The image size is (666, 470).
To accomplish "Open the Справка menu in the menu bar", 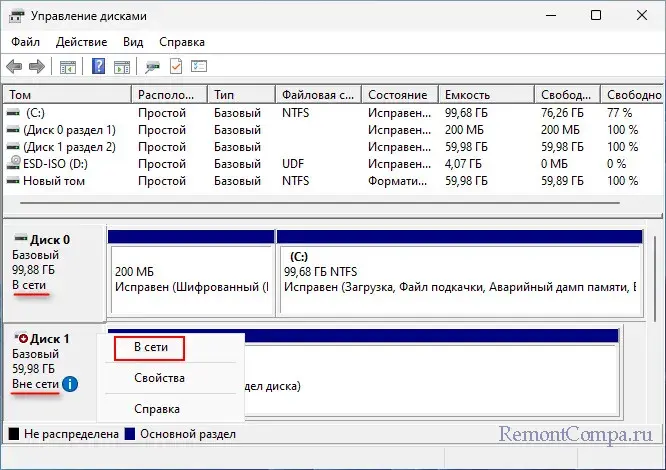I will coord(182,42).
